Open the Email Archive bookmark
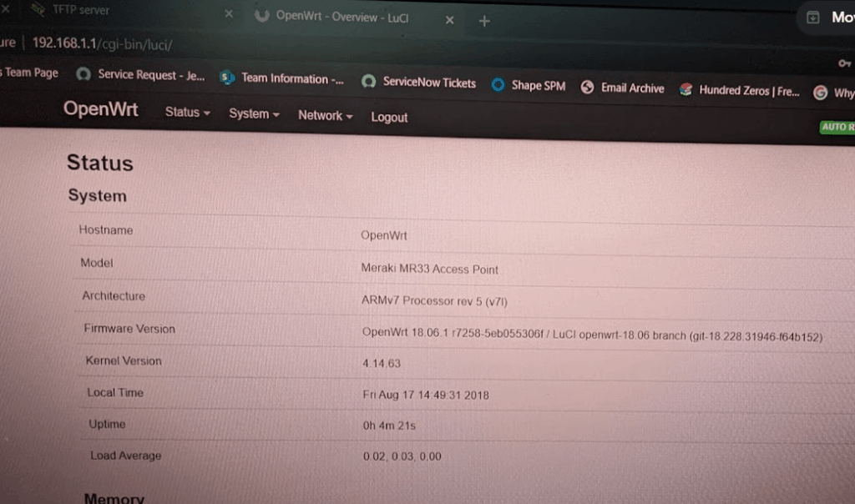855x504 pixels. (x=623, y=88)
